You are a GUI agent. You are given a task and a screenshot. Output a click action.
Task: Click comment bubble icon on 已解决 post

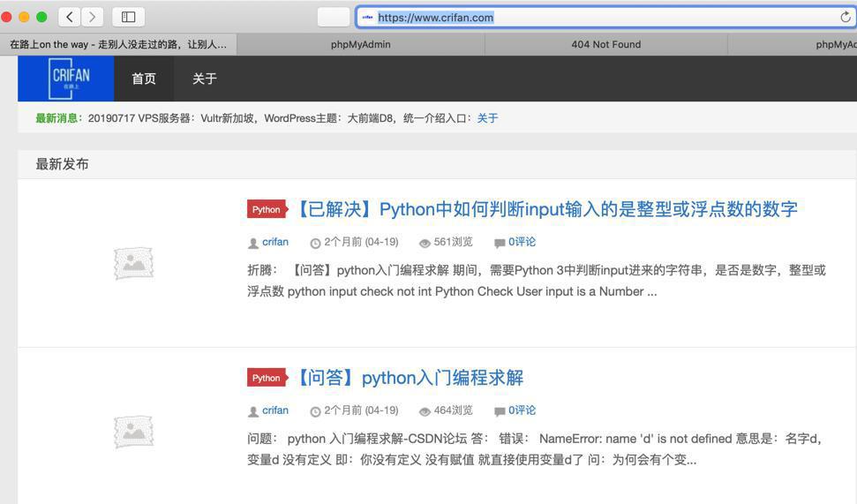pyautogui.click(x=500, y=244)
